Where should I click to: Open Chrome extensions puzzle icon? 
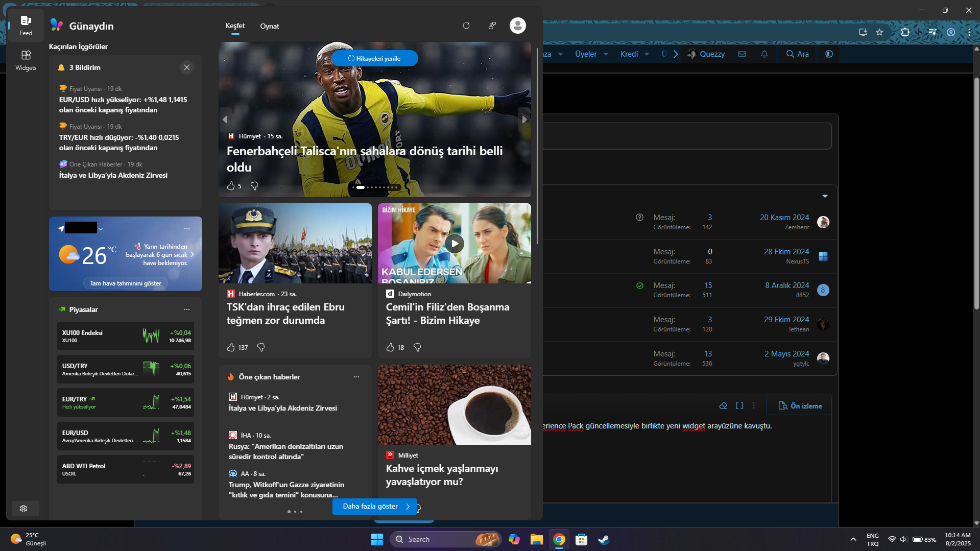click(905, 32)
